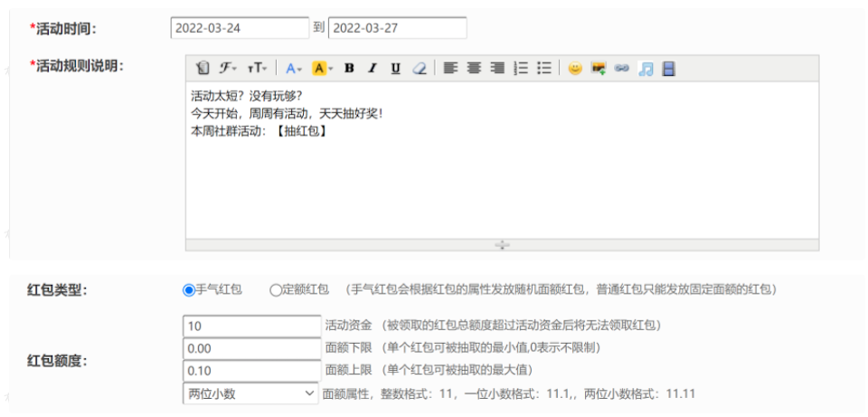Click the underline formatting icon
Image resolution: width=868 pixels, height=417 pixels.
395,69
